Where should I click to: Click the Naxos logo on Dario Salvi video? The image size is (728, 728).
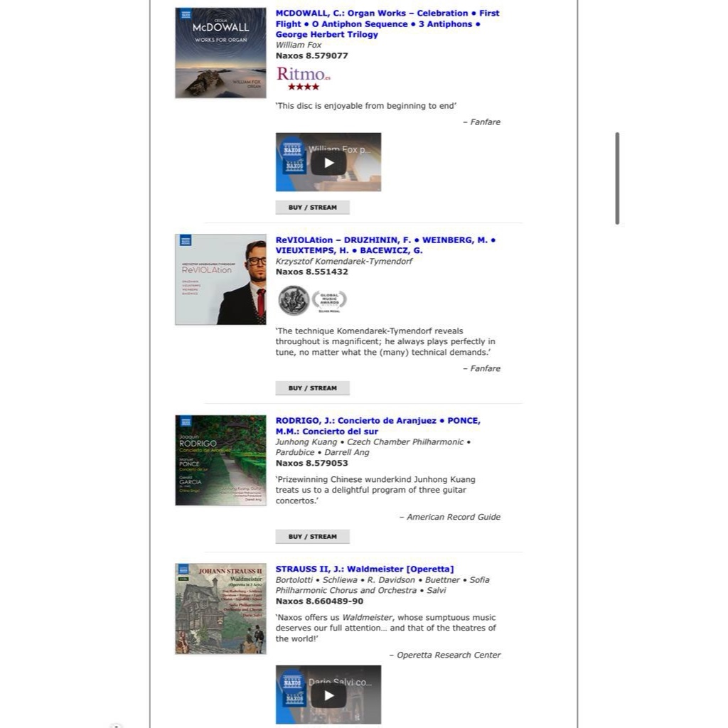pyautogui.click(x=293, y=682)
